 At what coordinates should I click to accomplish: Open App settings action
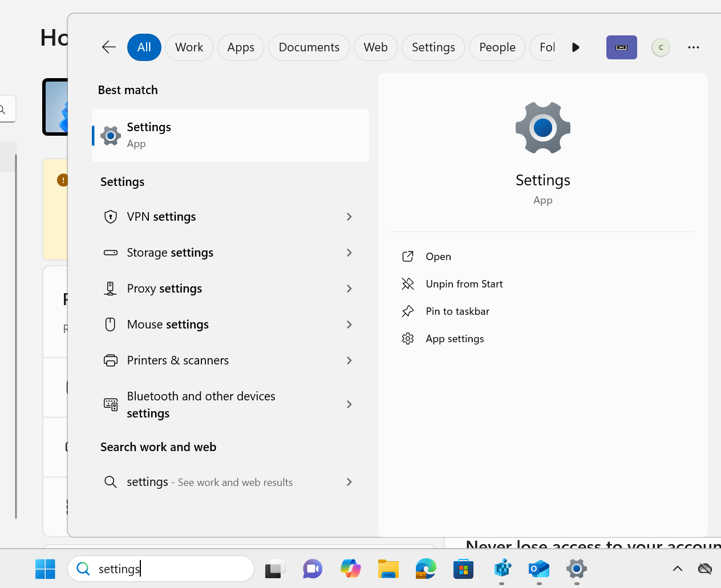pos(455,339)
